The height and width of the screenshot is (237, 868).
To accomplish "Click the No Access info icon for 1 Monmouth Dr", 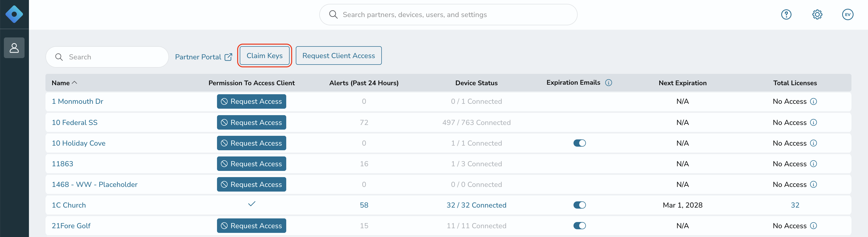I will [813, 101].
